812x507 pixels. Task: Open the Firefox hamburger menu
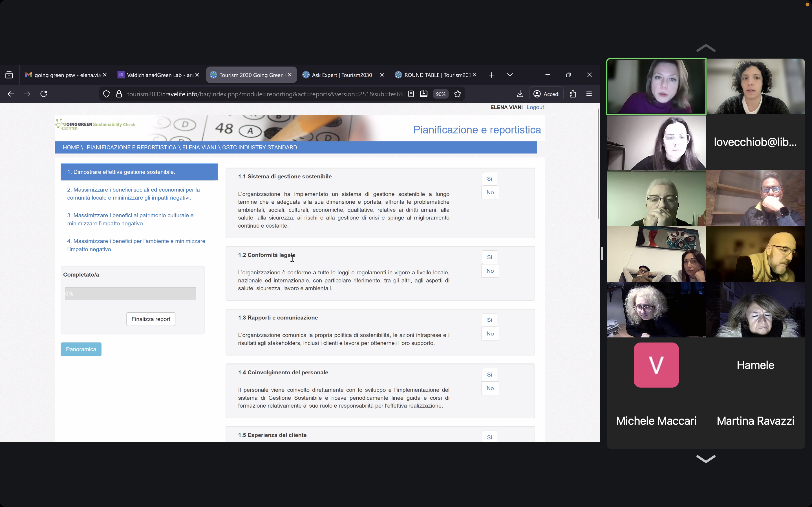(589, 94)
